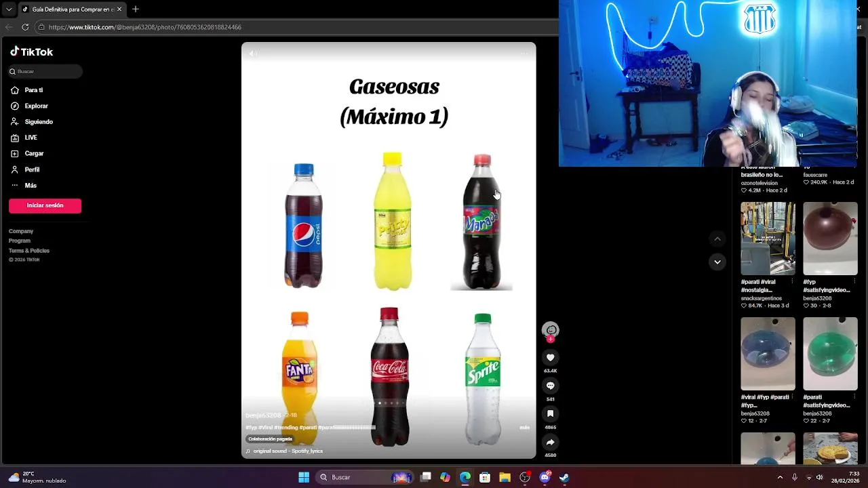Viewport: 868px width, 488px height.
Task: Click the Windows taskbar Buscar search box
Action: tap(365, 477)
